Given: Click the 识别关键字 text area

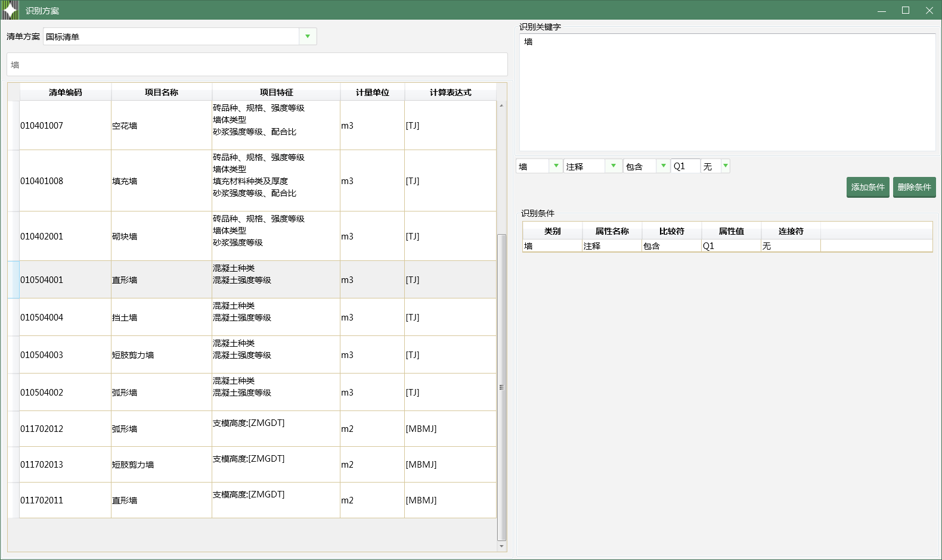Looking at the screenshot, I should tap(727, 92).
